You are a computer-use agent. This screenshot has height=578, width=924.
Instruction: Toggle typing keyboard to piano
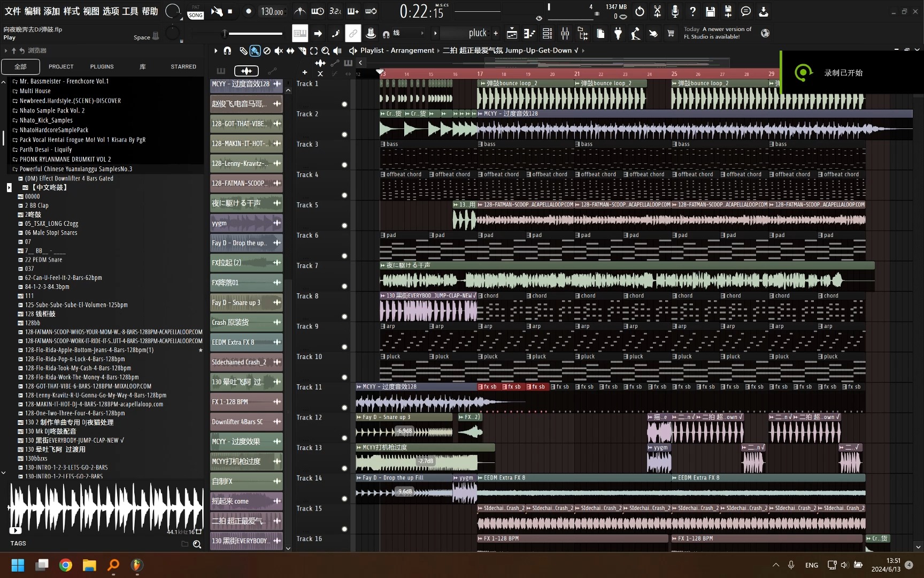click(x=300, y=34)
